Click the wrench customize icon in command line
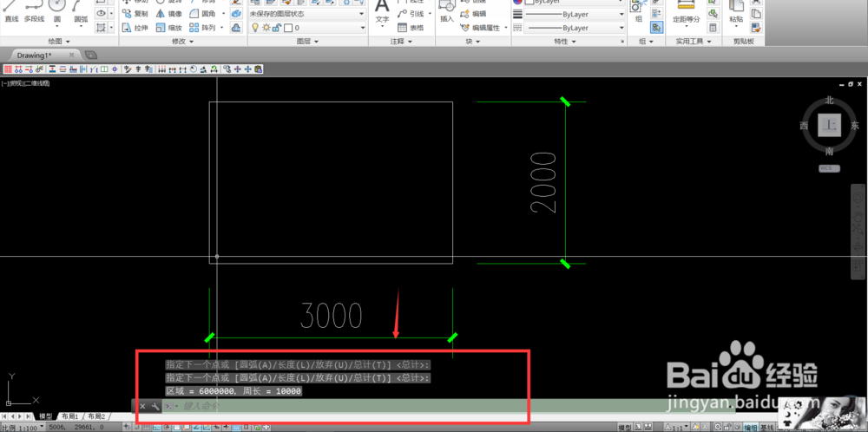The image size is (868, 432). coord(155,407)
